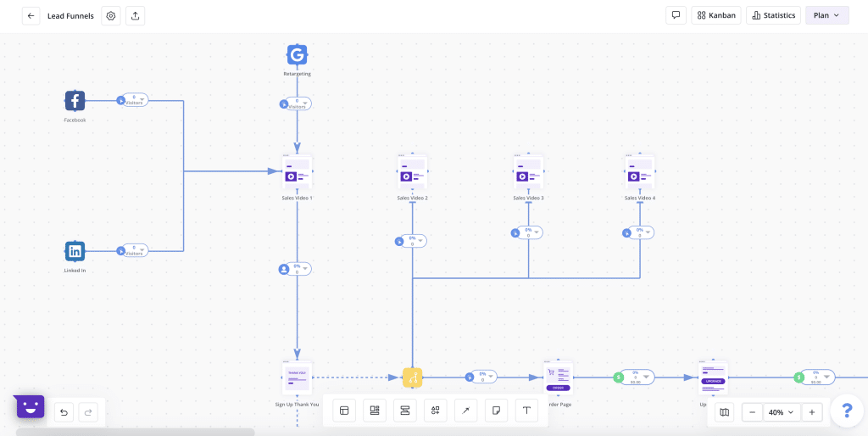Click the person icon on Sales Video 1 connector
868x436 pixels.
coord(283,269)
